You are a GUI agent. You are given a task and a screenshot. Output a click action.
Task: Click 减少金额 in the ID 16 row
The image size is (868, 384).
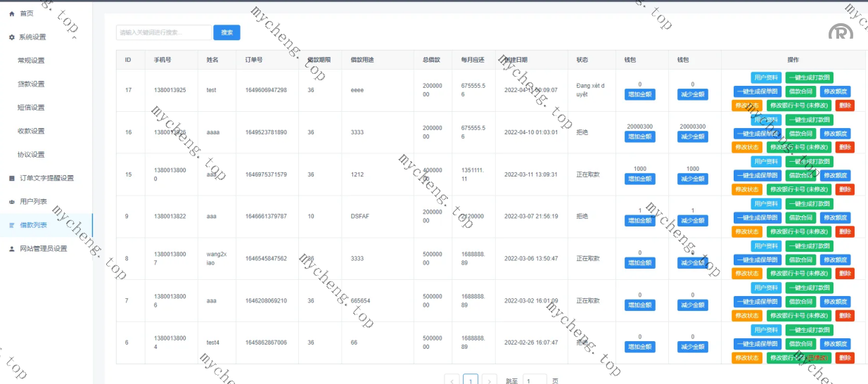692,136
